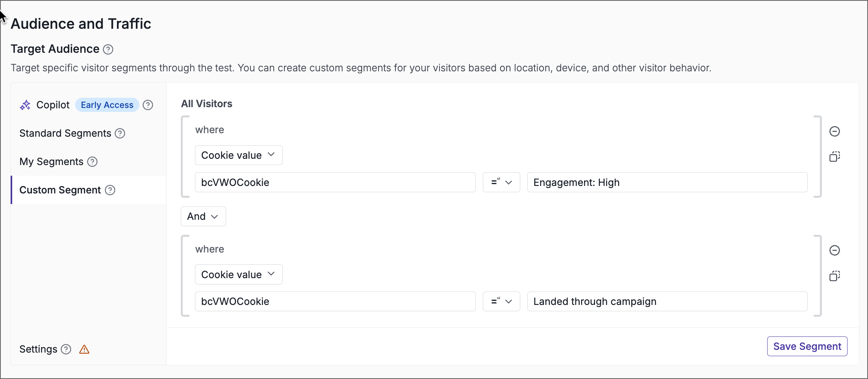The image size is (868, 379).
Task: Click help icon next to My Segments
Action: [92, 162]
